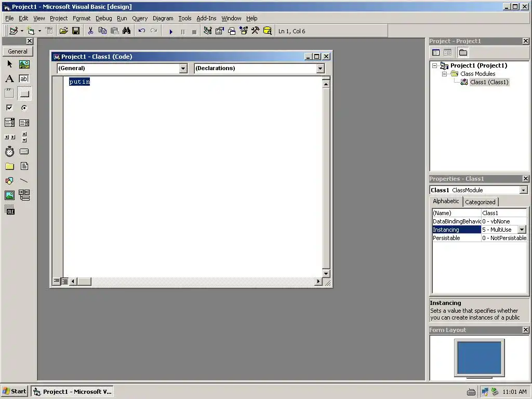Image resolution: width=532 pixels, height=399 pixels.
Task: Click the (Name) property row
Action: pyautogui.click(x=480, y=213)
